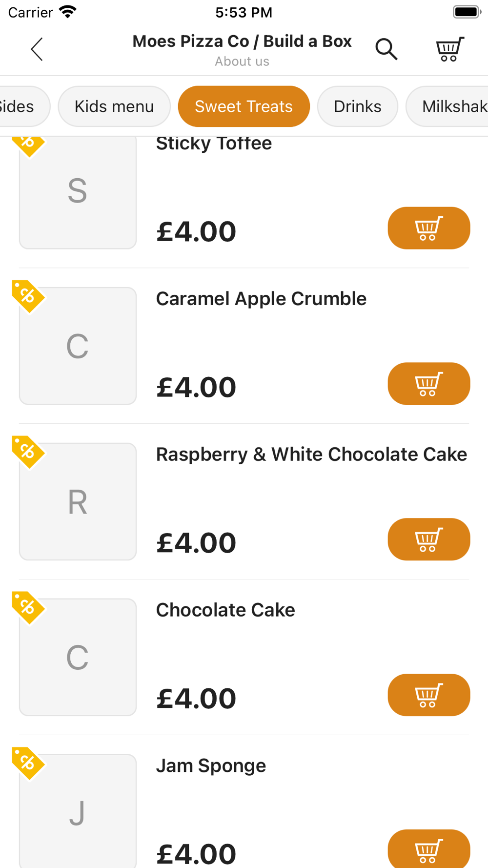Viewport: 488px width, 868px height.
Task: Add Sticky Toffee to cart
Action: (429, 228)
